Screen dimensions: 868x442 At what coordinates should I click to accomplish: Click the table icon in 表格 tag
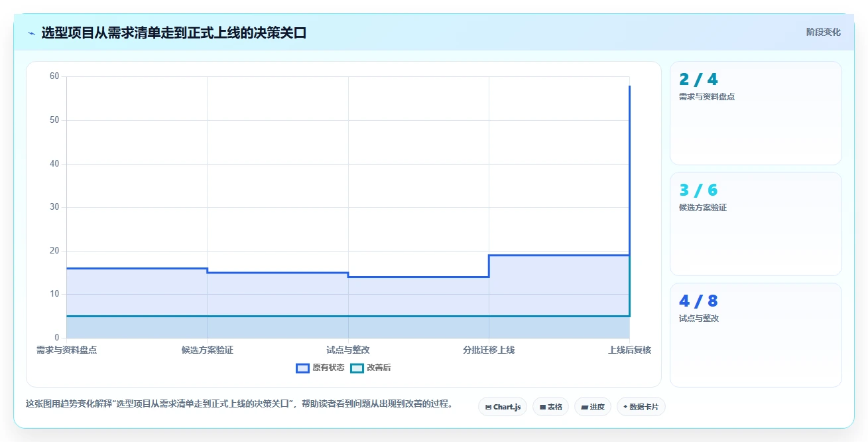[542, 407]
